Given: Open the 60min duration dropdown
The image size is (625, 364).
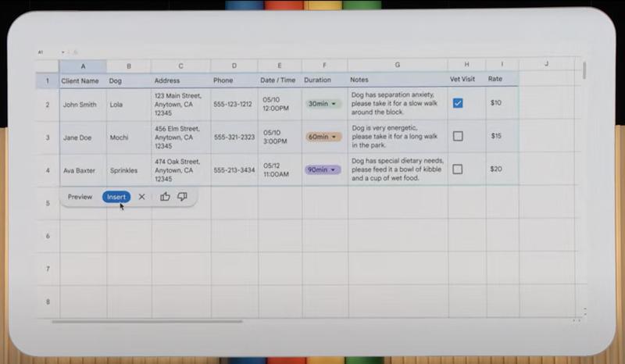Looking at the screenshot, I should [323, 137].
